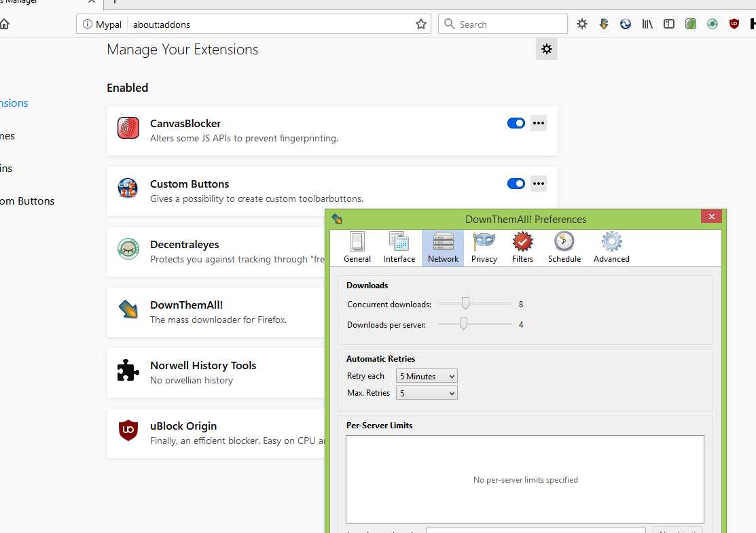Open Custom Buttons more options menu
Screen dimensions: 756x533
(539, 184)
